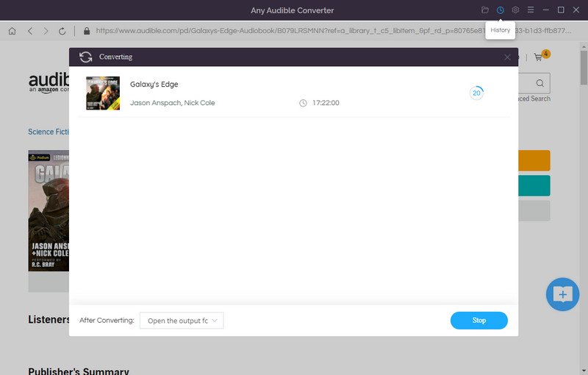Click the page vertical scrollbar thumb
The image size is (588, 375).
584,68
